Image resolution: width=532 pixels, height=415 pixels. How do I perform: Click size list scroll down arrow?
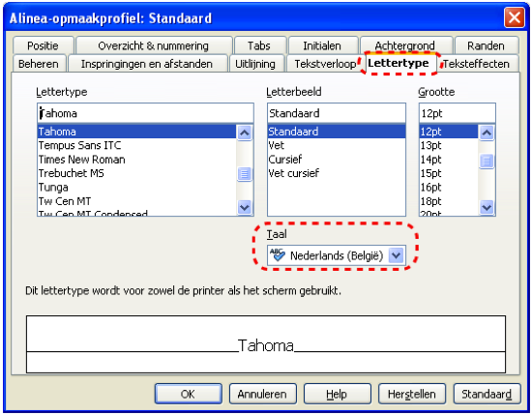tap(487, 207)
